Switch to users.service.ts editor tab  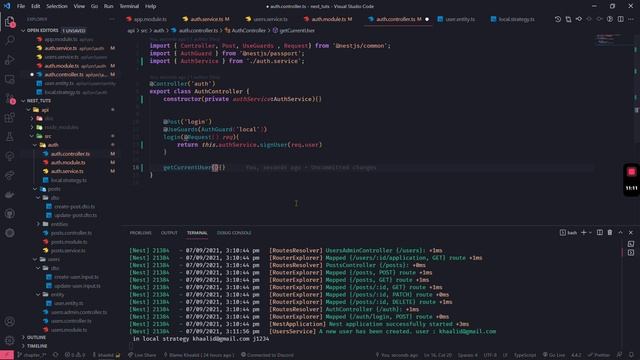pyautogui.click(x=267, y=19)
